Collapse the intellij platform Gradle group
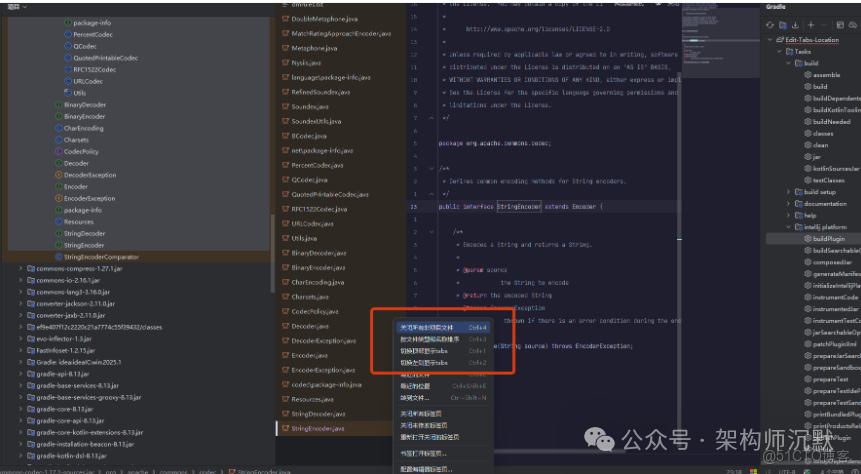 click(x=789, y=227)
